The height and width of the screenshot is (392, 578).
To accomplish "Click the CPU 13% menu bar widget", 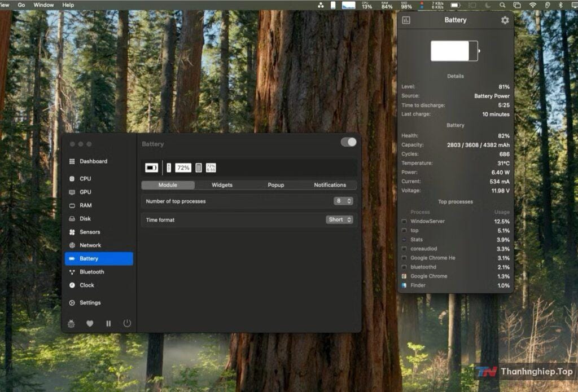I will coord(367,5).
